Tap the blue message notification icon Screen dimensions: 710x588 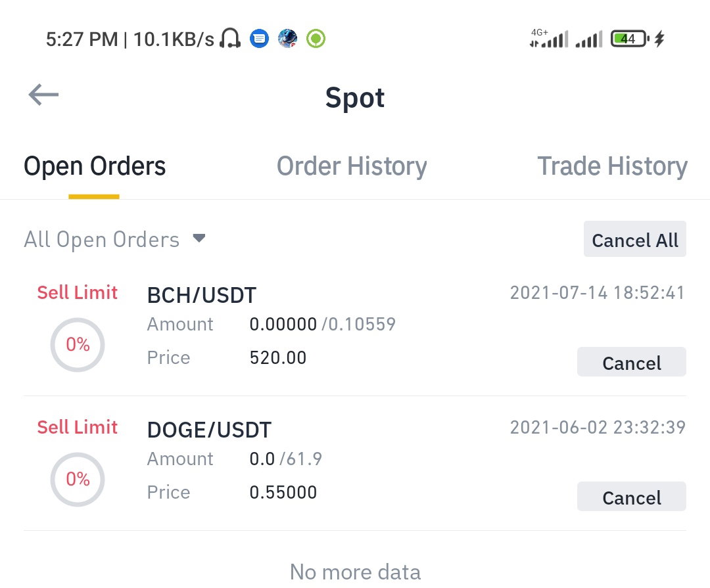pyautogui.click(x=260, y=39)
